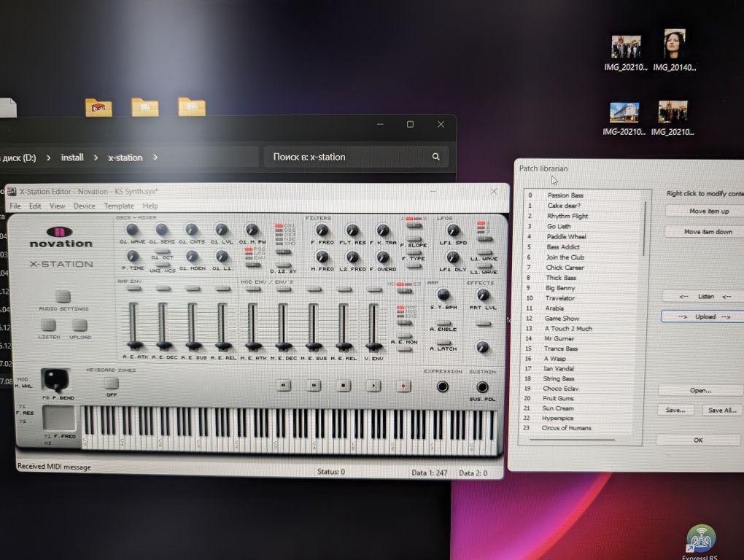Start playback with the play button
The width and height of the screenshot is (744, 560).
point(373,386)
